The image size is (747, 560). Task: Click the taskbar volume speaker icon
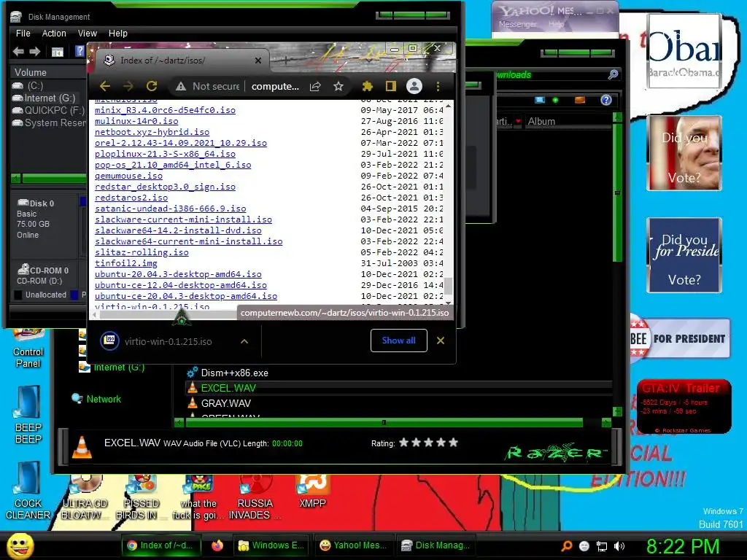(619, 546)
